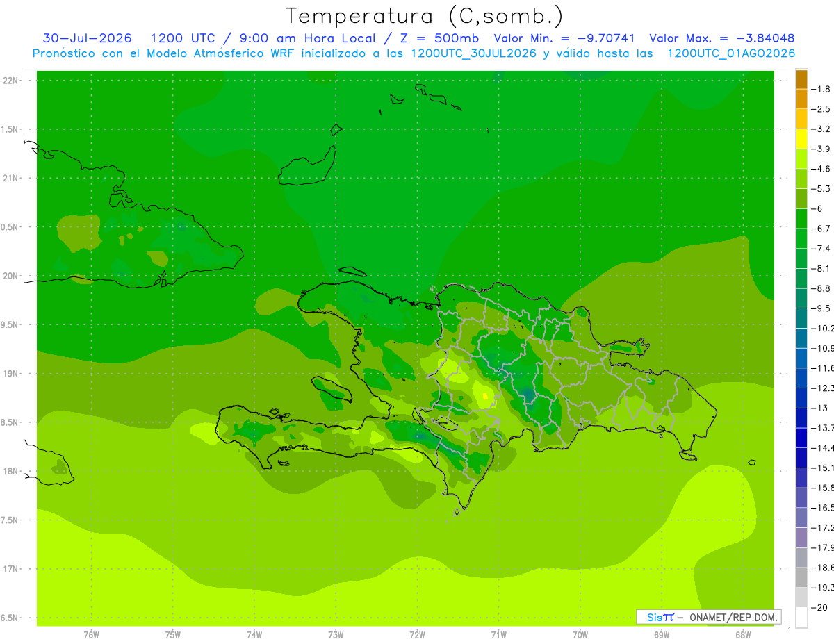Click the "-9.5" legend value
The height and width of the screenshot is (644, 834).
tap(821, 308)
